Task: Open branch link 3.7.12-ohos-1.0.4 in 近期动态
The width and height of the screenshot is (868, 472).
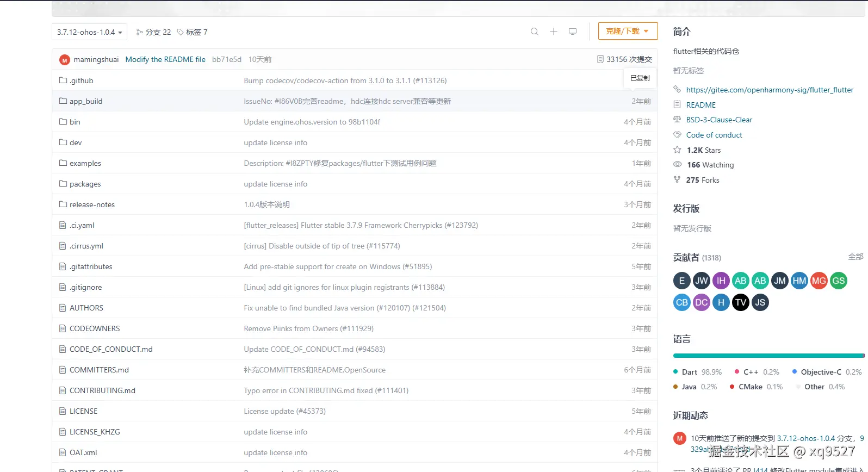Action: coord(805,438)
